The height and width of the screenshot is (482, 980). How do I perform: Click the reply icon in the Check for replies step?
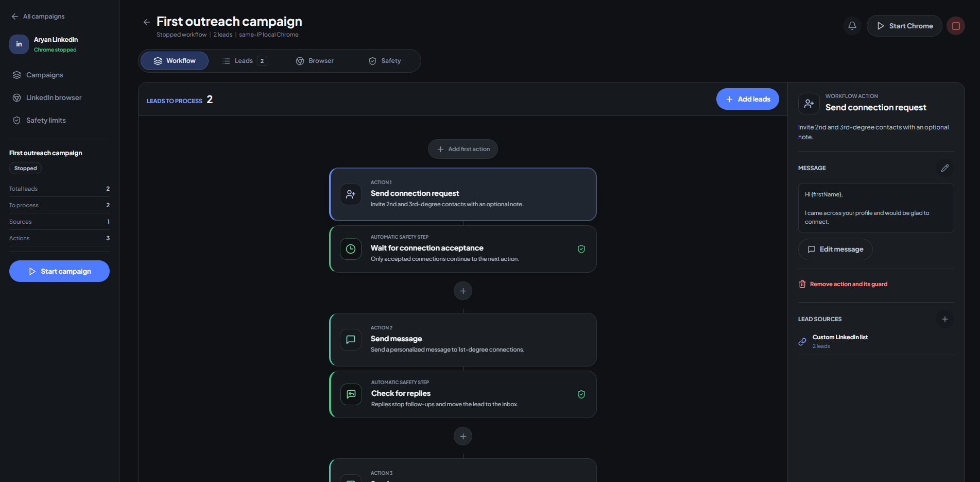point(351,394)
